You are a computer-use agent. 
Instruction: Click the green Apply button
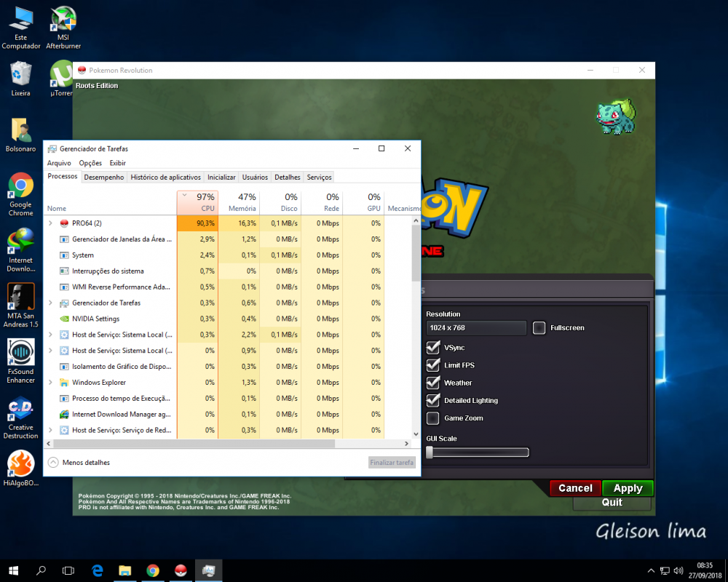pyautogui.click(x=628, y=488)
